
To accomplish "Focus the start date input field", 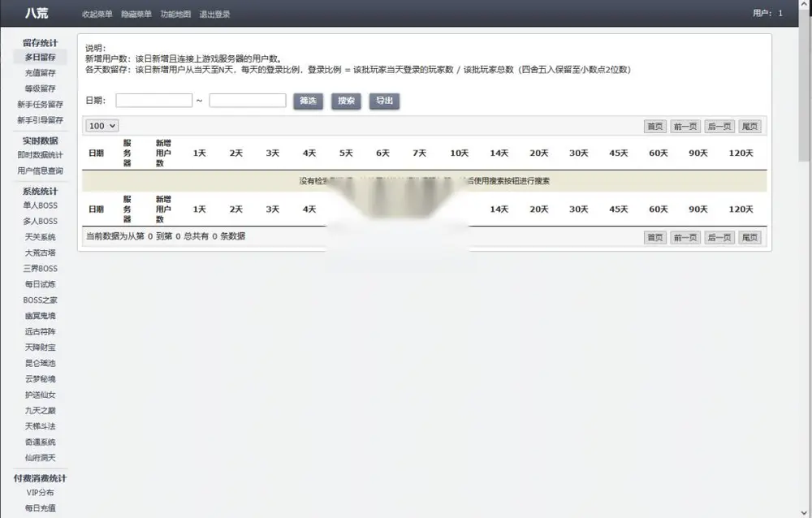I will coord(153,101).
